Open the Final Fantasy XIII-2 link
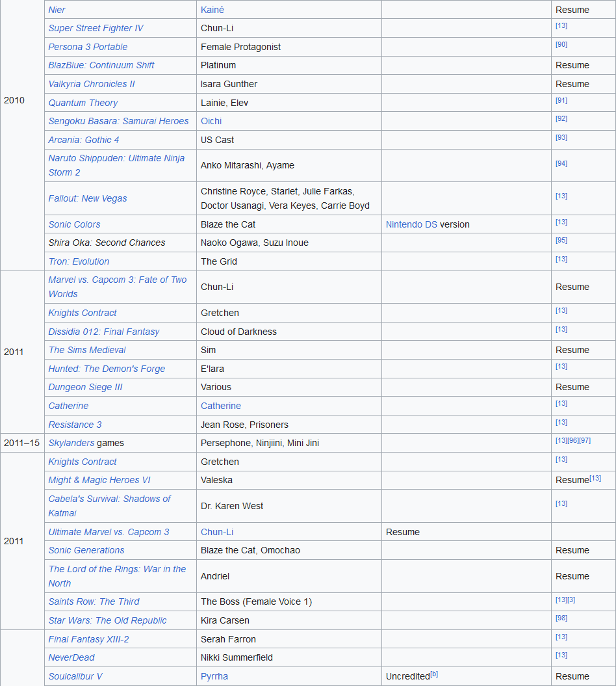This screenshot has height=686, width=616. click(x=88, y=639)
